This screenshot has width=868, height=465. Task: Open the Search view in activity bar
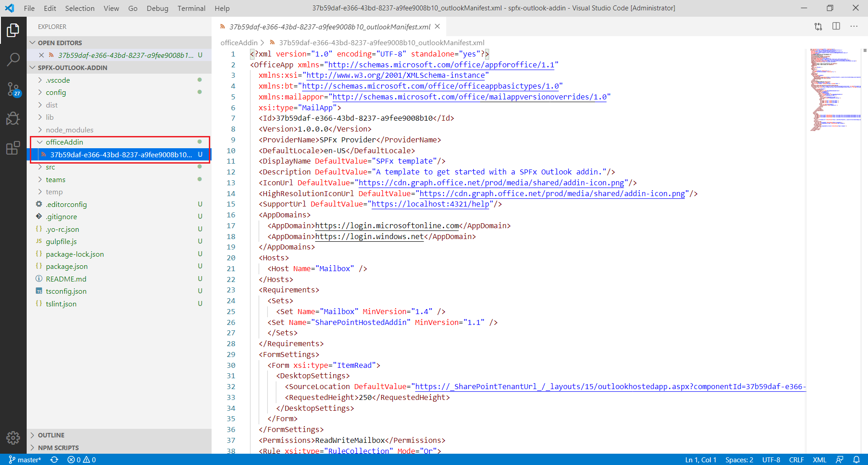[13, 59]
